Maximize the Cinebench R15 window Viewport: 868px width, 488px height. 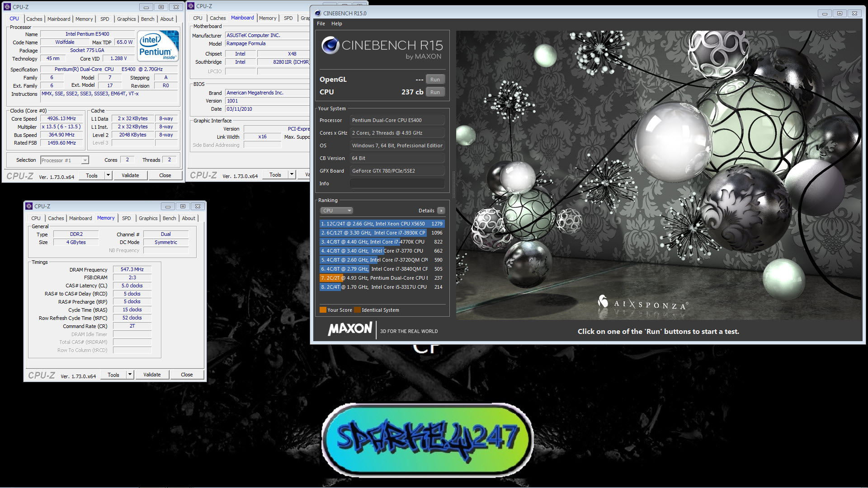pyautogui.click(x=840, y=13)
